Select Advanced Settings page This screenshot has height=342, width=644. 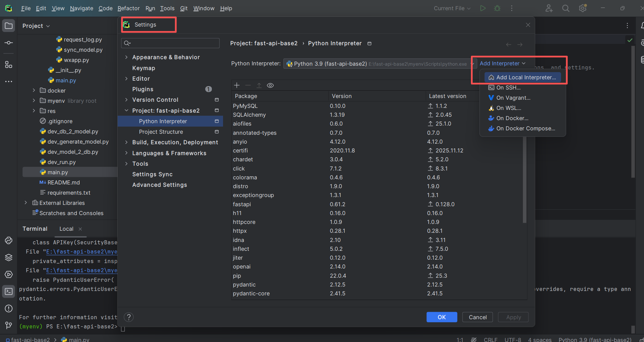(170, 185)
